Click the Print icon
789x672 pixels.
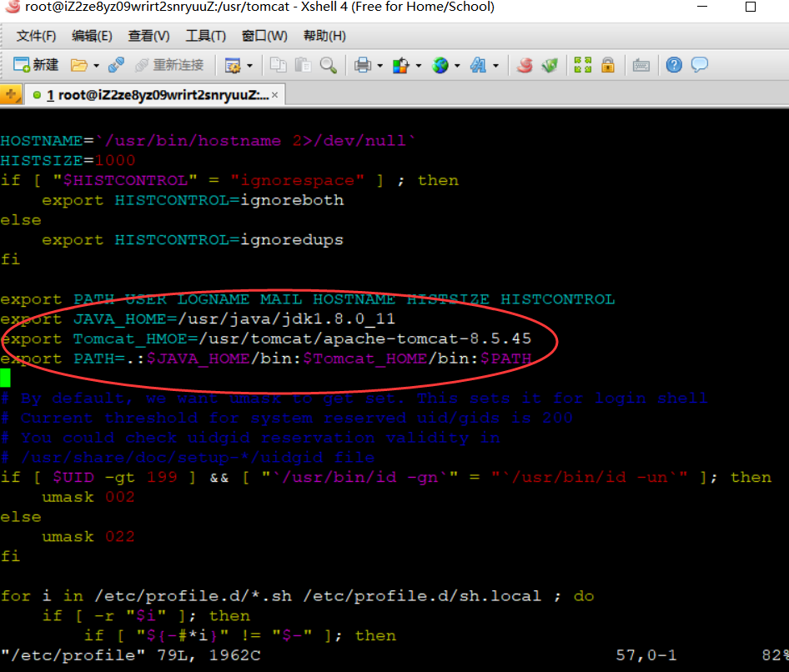tap(363, 65)
